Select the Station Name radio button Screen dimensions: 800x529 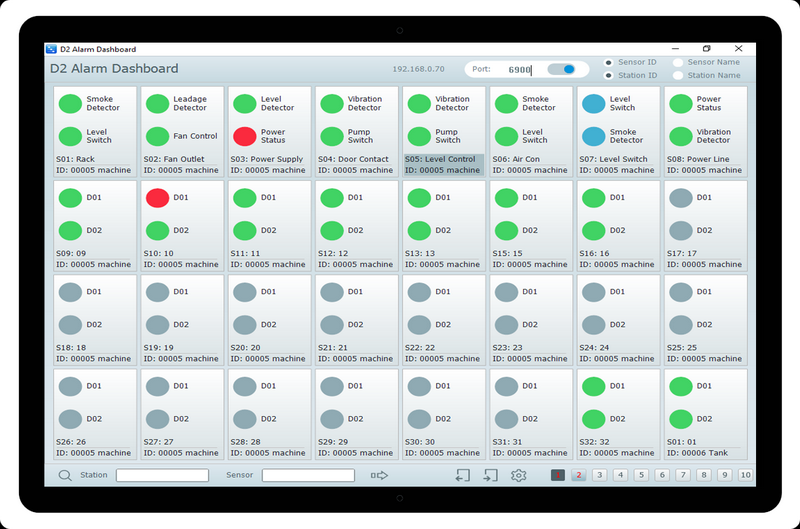tap(678, 75)
